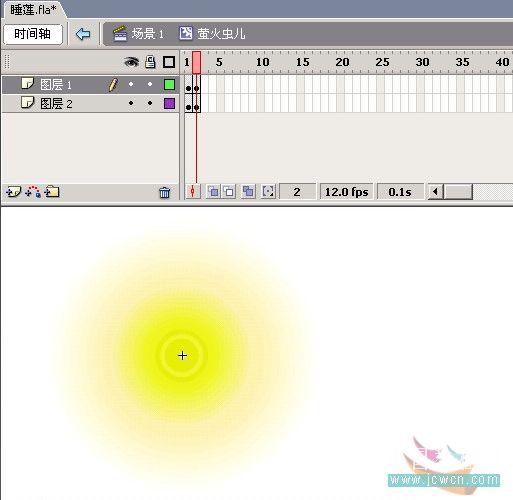This screenshot has width=513, height=500.
Task: Click the timeline horizontal scrollbar thumb
Action: (x=458, y=192)
